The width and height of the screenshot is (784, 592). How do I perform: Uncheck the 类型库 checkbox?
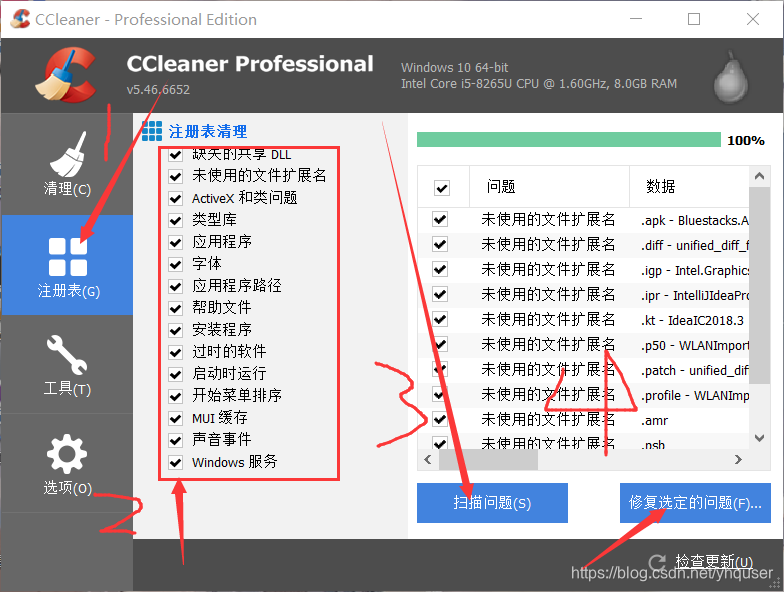(x=176, y=220)
